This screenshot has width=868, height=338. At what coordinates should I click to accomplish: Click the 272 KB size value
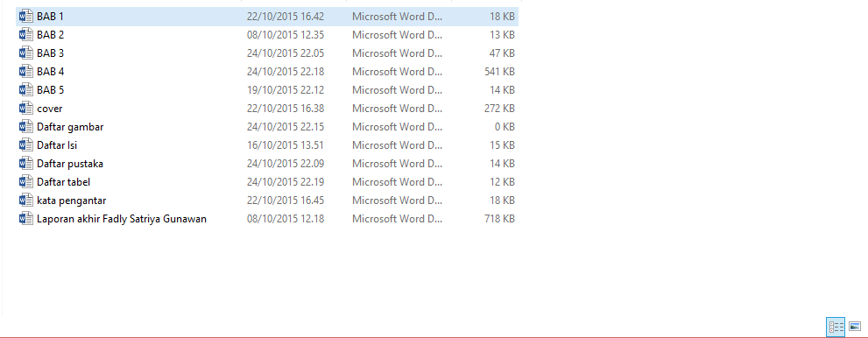tap(499, 109)
